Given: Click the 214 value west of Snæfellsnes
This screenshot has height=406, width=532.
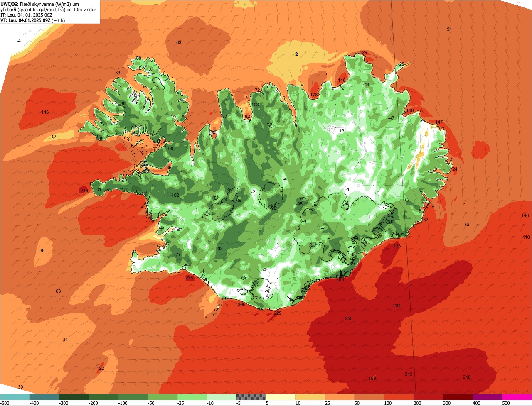Looking at the screenshot, I should click(84, 191).
